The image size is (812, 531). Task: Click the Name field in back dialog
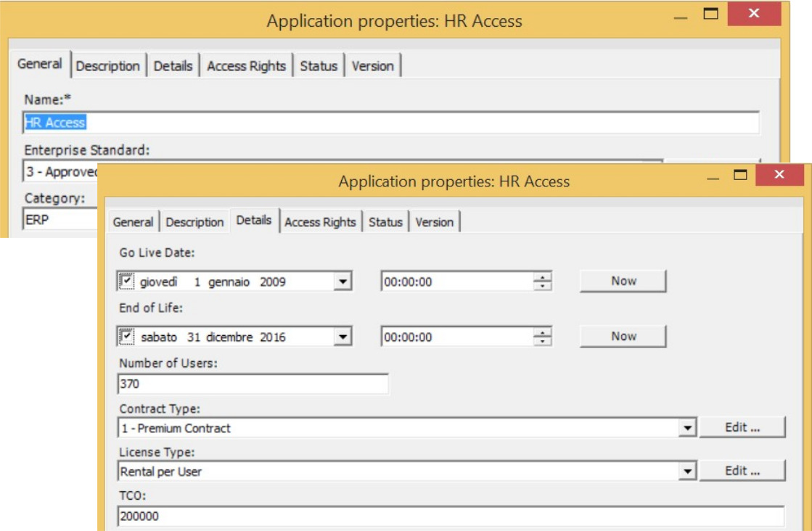(392, 123)
